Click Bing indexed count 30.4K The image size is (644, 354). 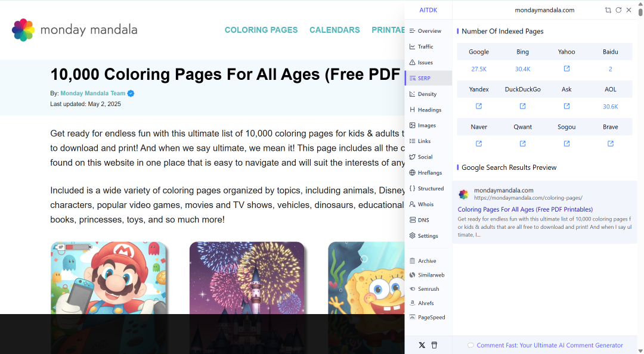(522, 69)
